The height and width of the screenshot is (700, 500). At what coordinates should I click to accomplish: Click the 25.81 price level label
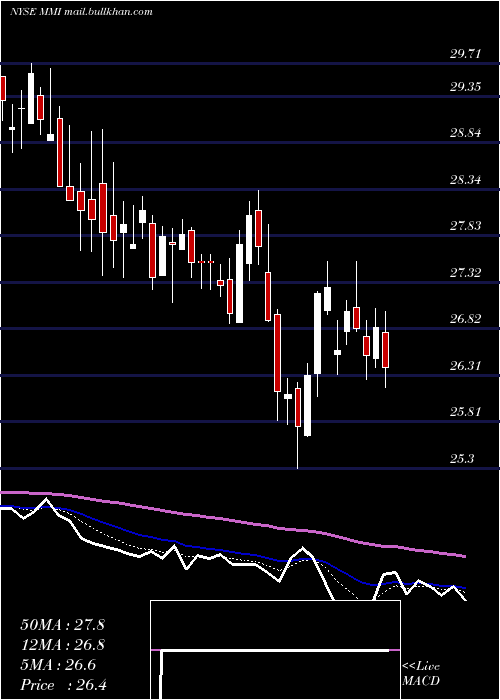pos(466,411)
